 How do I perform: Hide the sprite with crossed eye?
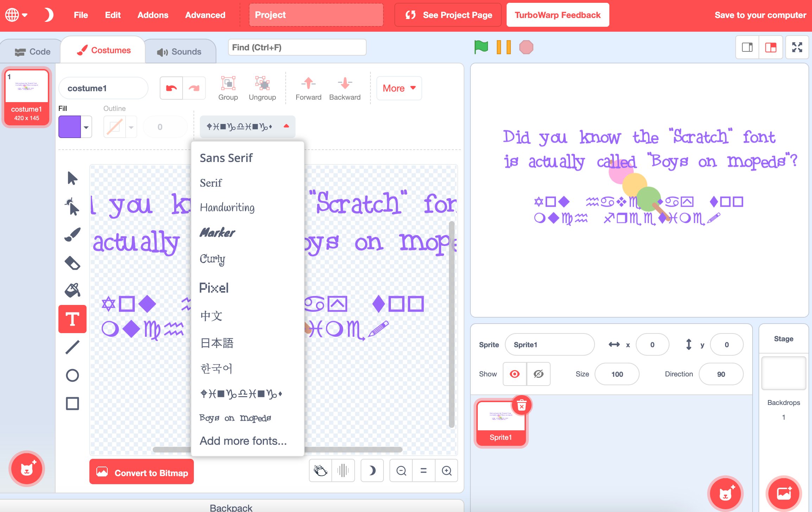[538, 374]
